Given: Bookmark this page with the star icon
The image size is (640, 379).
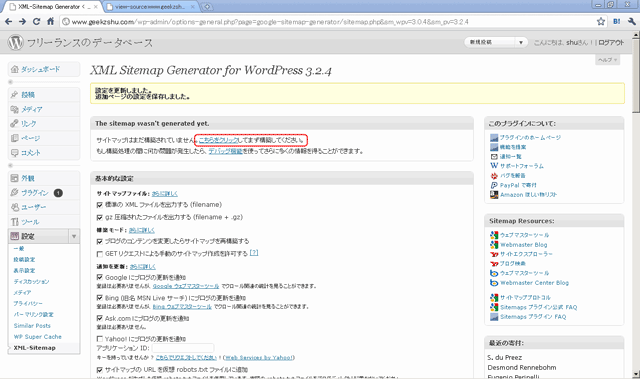Looking at the screenshot, I should point(601,22).
